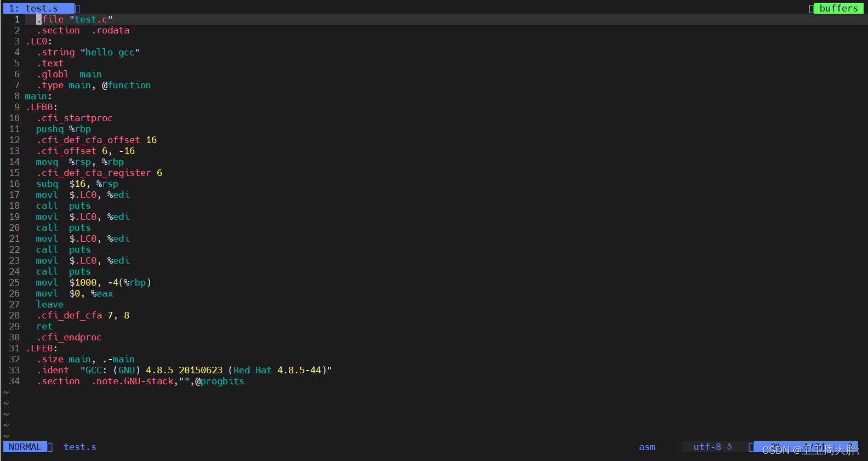Screen dimensions: 868x461
Task: Click line number 20 in the gutter
Action: 14,227
